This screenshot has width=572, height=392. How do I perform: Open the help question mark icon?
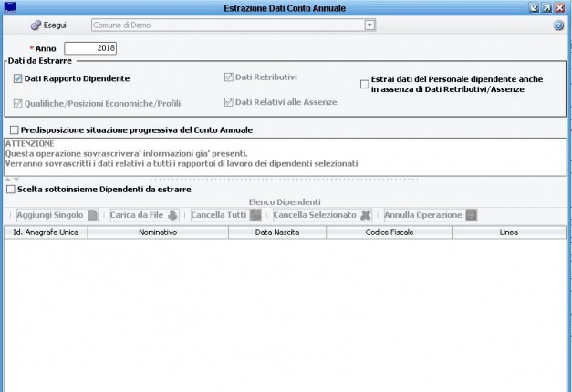(x=558, y=26)
